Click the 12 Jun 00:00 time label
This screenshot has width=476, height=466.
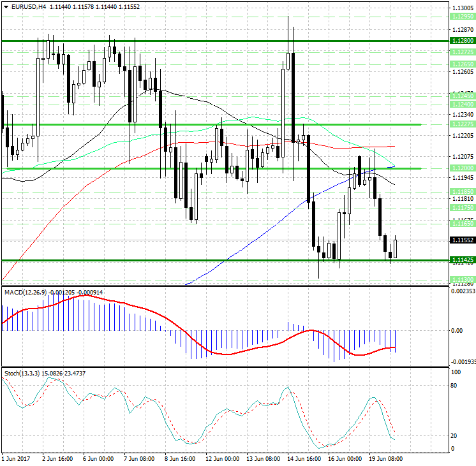point(222,458)
